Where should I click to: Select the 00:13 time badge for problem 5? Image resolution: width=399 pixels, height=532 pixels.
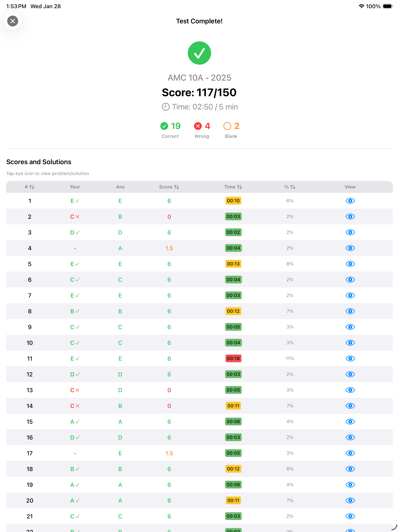[x=233, y=264]
